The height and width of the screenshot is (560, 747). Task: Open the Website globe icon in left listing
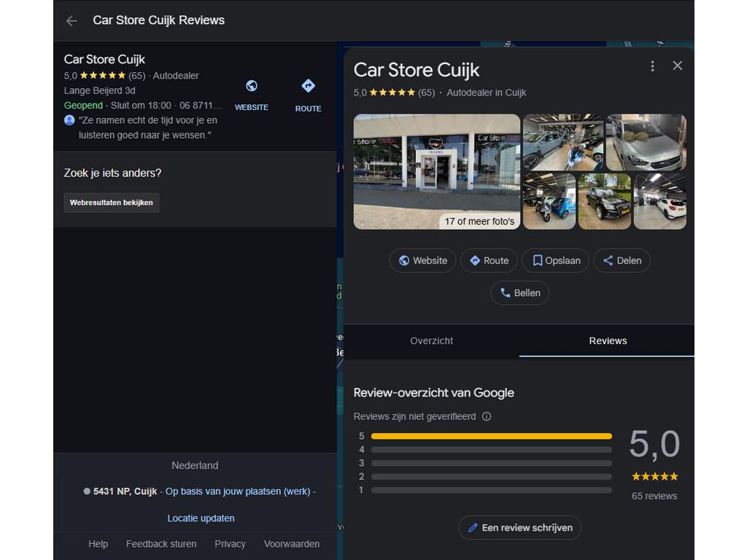click(252, 87)
